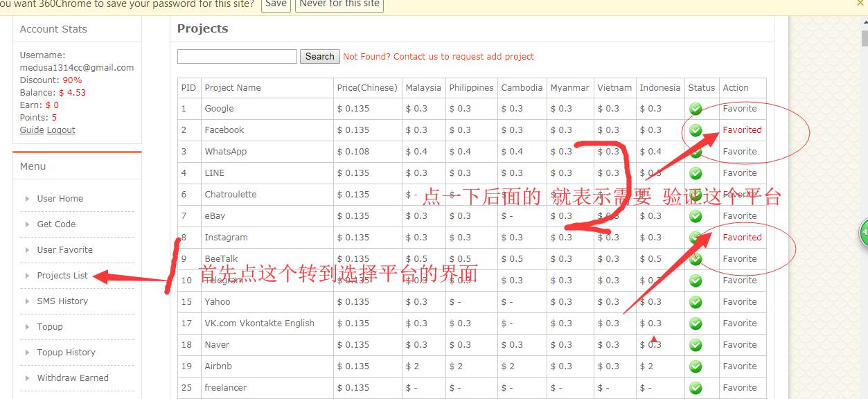The image size is (868, 399).
Task: Click the green status icon for Naver
Action: 696,345
